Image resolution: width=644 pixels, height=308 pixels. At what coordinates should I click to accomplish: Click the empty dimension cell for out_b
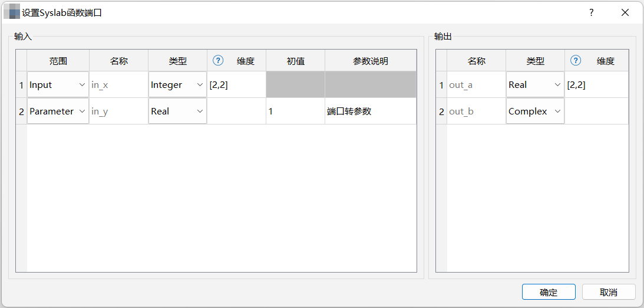(596, 112)
